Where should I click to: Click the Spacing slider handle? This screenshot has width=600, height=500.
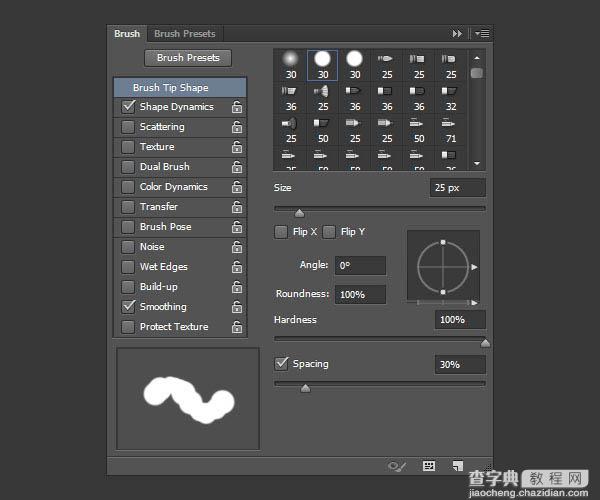(x=305, y=388)
